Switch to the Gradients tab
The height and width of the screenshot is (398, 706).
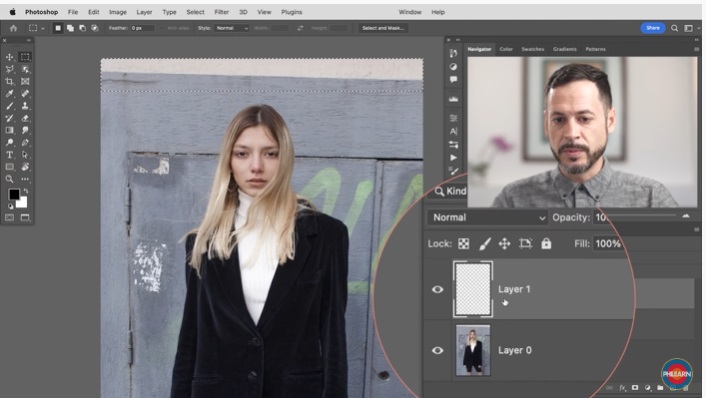(x=565, y=49)
